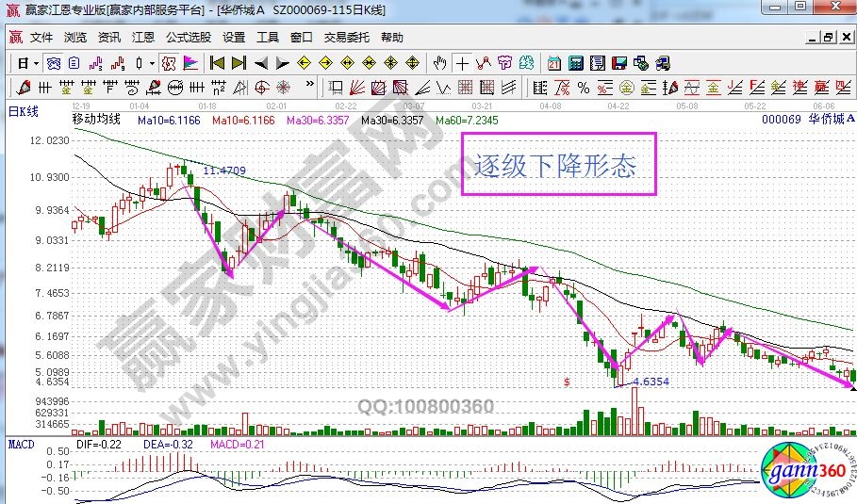
Task: Click the pink flag icon in toolbar
Action: (x=190, y=64)
